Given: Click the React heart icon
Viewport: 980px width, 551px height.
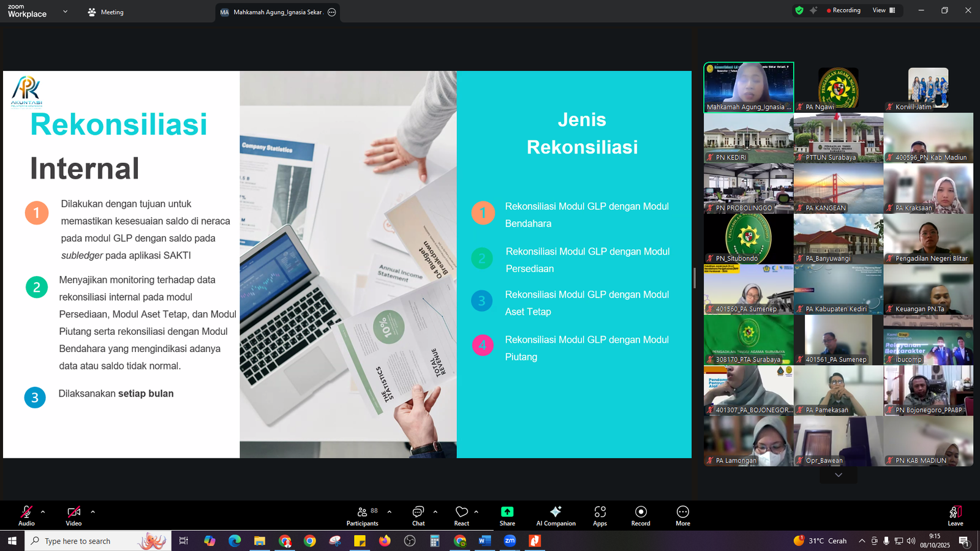Looking at the screenshot, I should (462, 512).
